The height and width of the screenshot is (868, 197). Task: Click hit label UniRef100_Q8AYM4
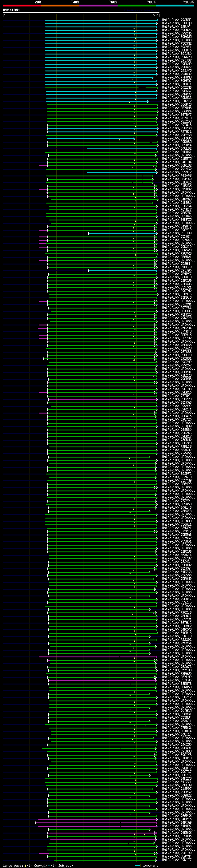pyautogui.click(x=177, y=857)
